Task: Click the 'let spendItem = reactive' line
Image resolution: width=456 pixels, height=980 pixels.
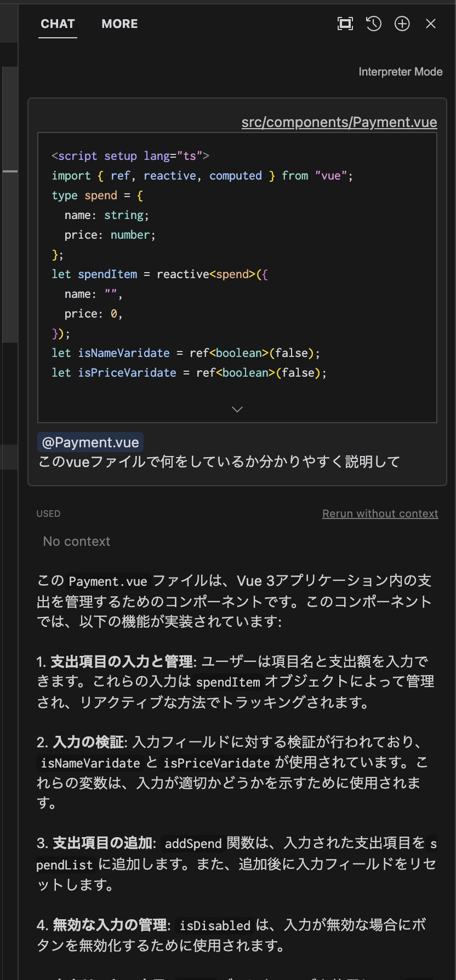Action: point(159,274)
